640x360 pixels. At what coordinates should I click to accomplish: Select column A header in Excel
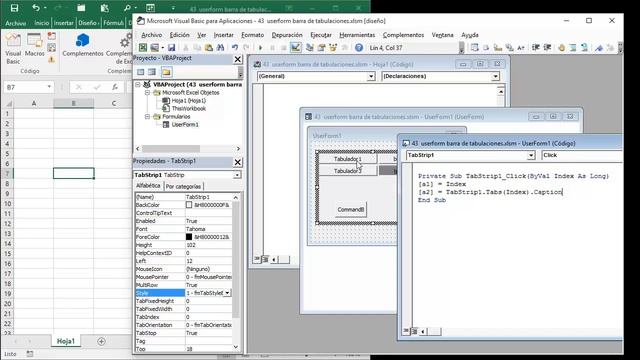(33, 103)
